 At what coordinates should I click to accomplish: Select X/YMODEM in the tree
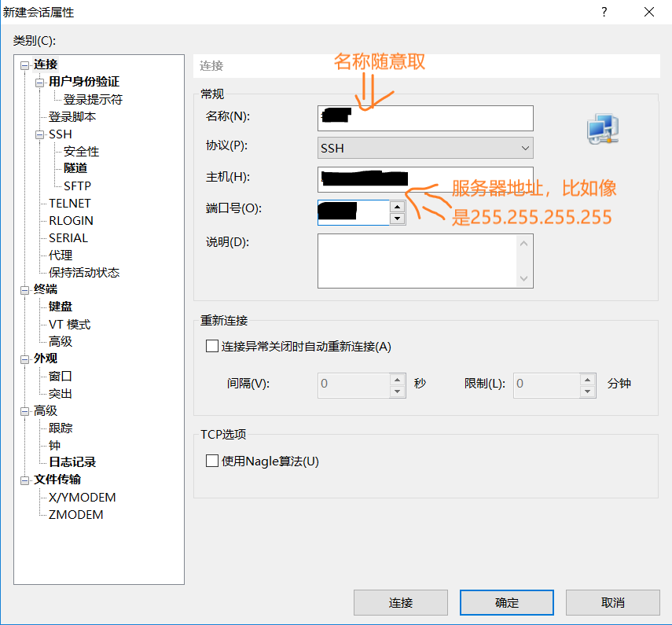pos(83,498)
